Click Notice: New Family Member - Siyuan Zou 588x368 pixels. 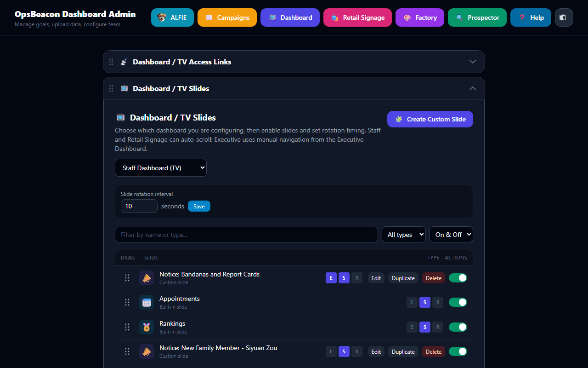point(218,348)
